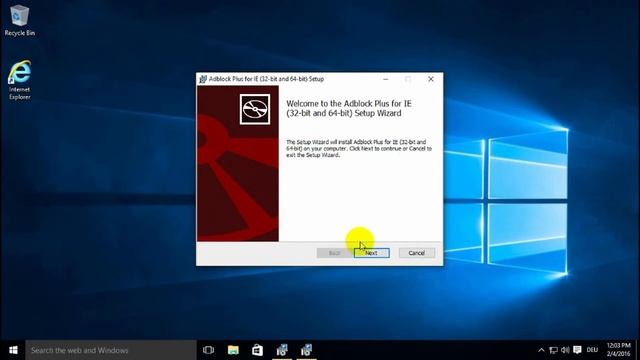
Task: Select the second installer taskbar icon
Action: click(x=307, y=350)
